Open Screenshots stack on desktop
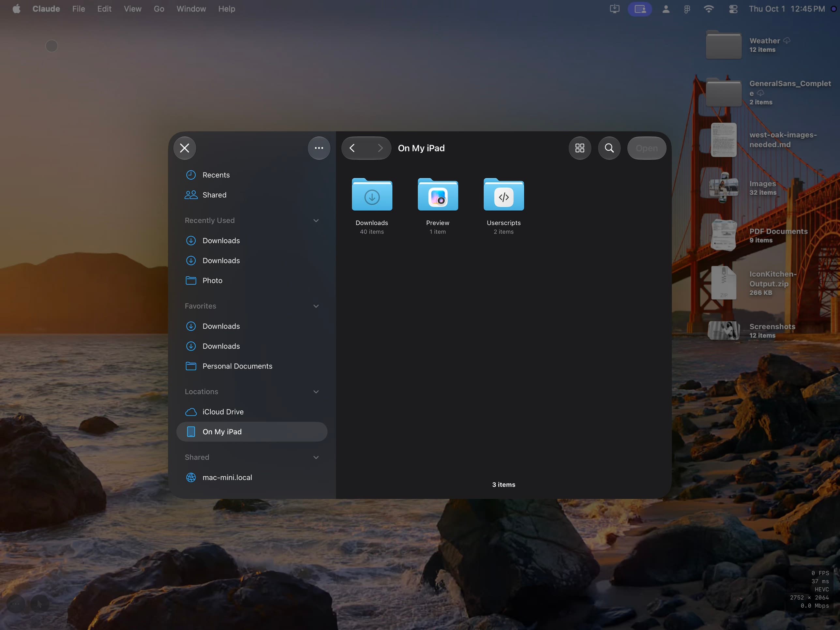Screen dimensions: 840x630 (x=723, y=331)
